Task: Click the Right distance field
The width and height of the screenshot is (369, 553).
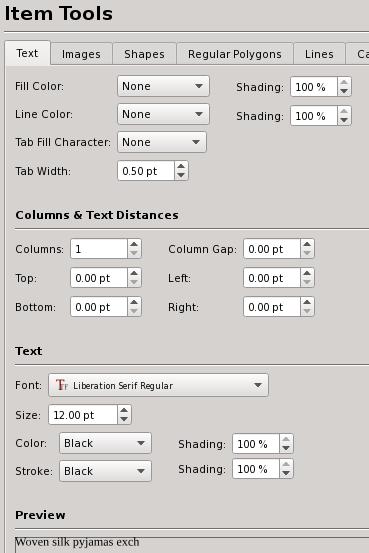Action: (272, 307)
